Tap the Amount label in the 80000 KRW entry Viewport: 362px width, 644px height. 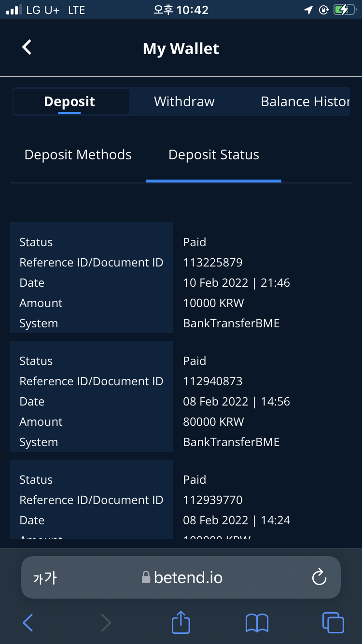(41, 422)
